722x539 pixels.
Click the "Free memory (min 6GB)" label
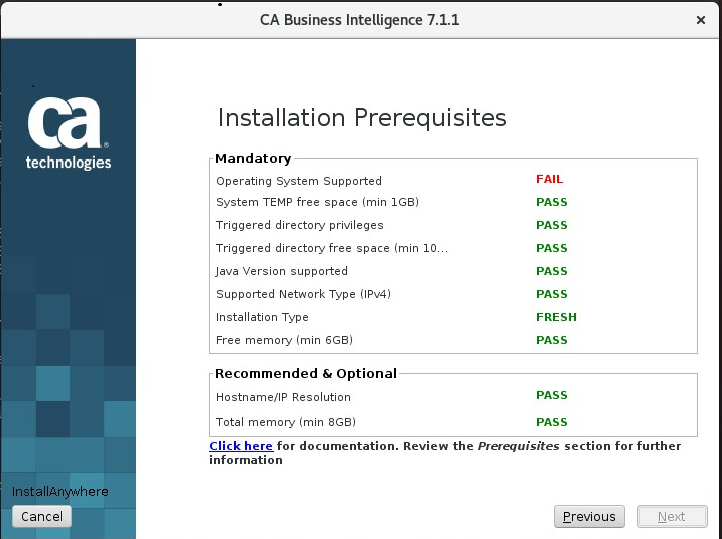[285, 341]
